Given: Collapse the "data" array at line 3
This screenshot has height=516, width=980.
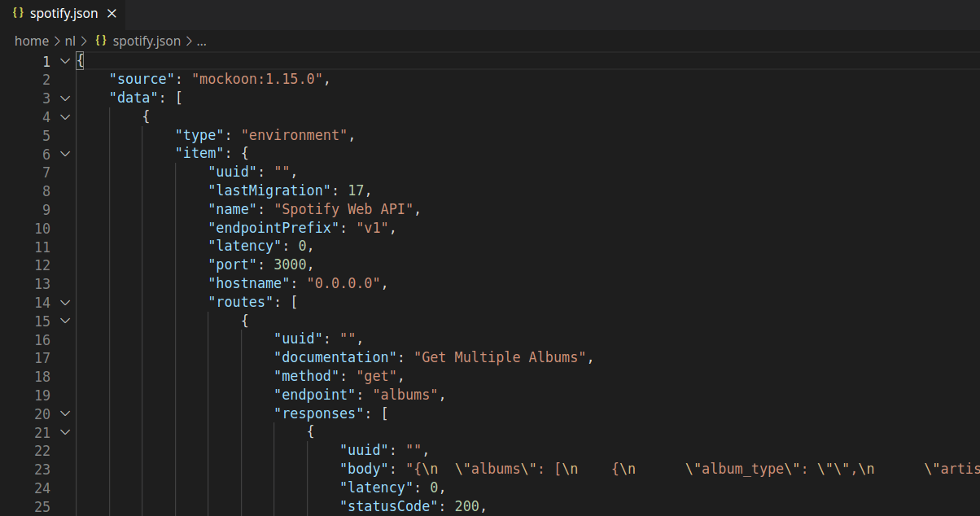Looking at the screenshot, I should point(64,98).
